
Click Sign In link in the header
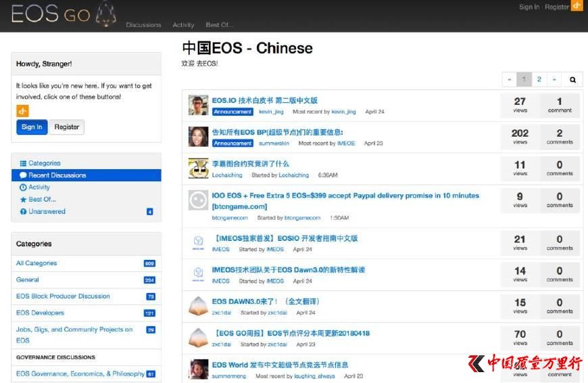(x=529, y=7)
